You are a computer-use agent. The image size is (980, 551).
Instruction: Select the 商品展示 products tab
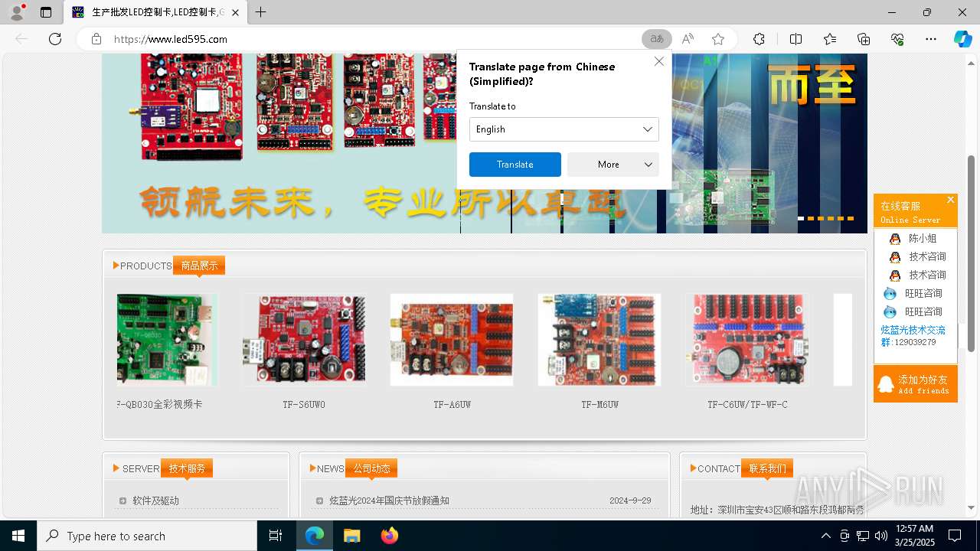(x=199, y=266)
